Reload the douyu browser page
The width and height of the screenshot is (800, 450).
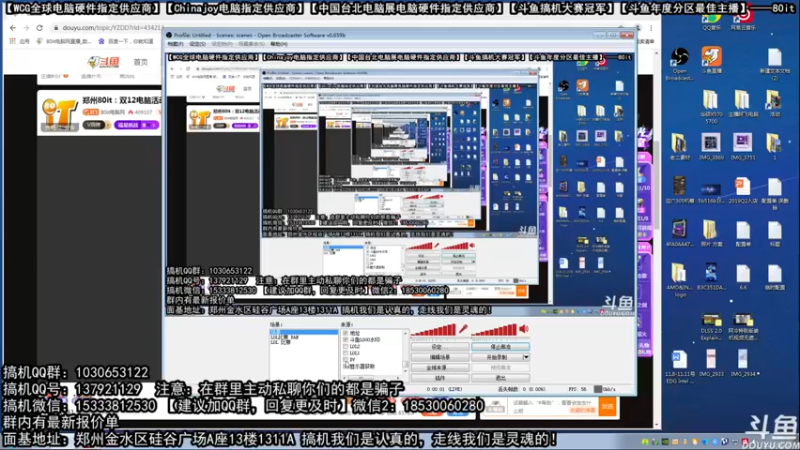tap(39, 28)
